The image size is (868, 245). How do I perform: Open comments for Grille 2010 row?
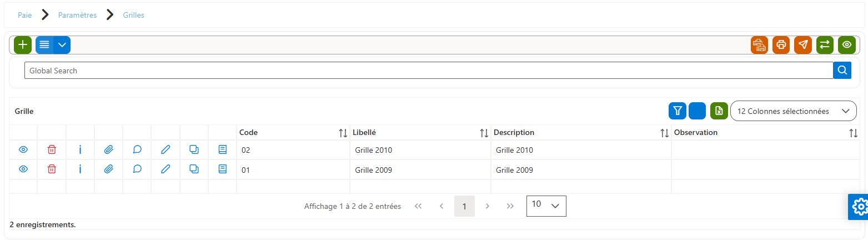pos(137,150)
